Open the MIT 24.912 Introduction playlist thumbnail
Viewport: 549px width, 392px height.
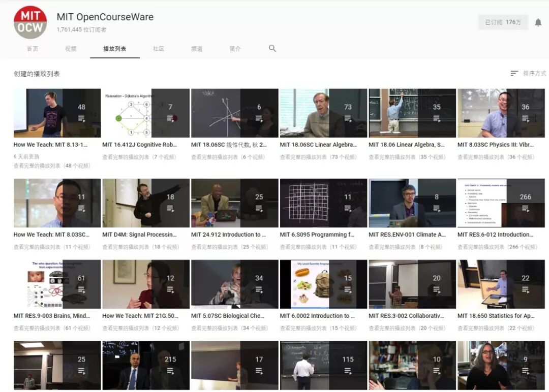click(234, 202)
